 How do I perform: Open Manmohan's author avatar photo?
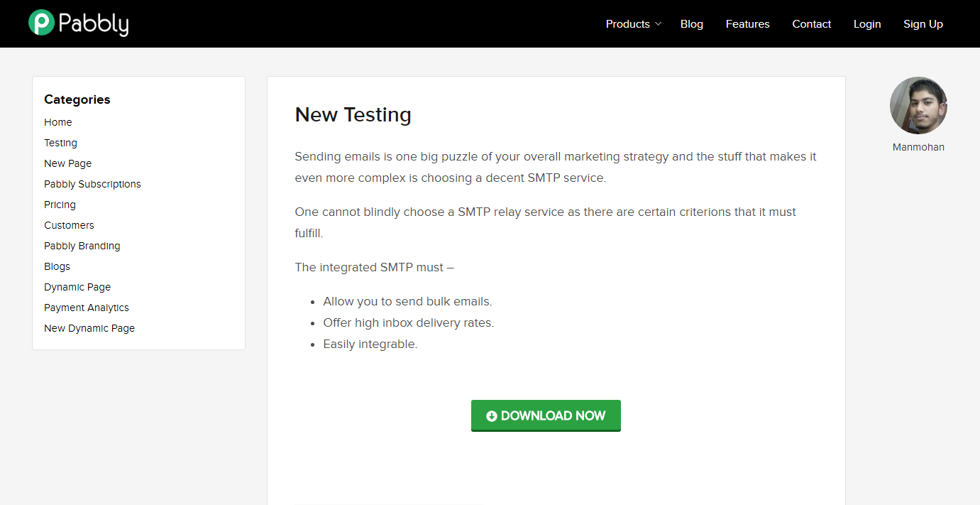[918, 106]
